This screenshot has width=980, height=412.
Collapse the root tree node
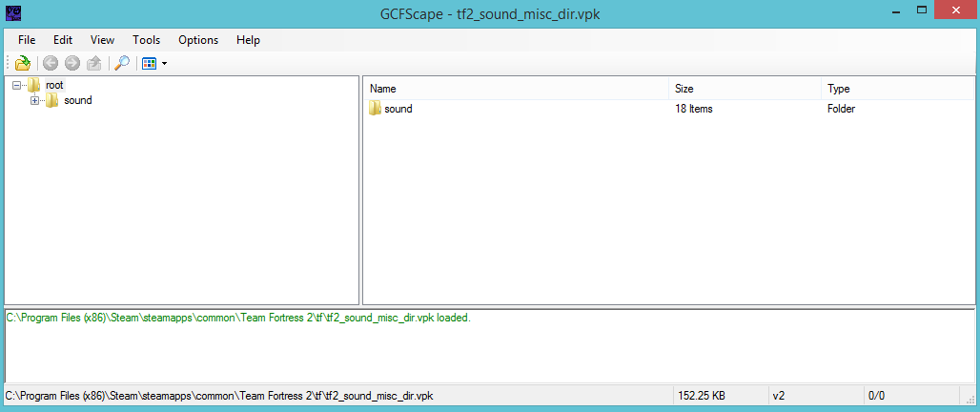click(x=16, y=85)
